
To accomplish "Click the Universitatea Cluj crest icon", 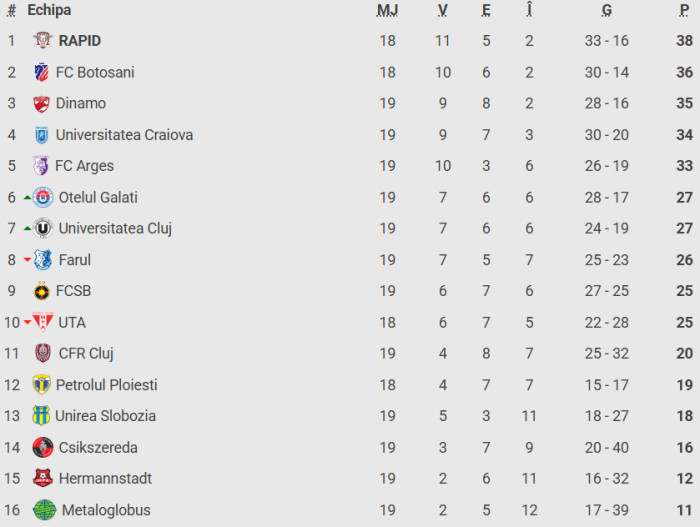I will (42, 228).
